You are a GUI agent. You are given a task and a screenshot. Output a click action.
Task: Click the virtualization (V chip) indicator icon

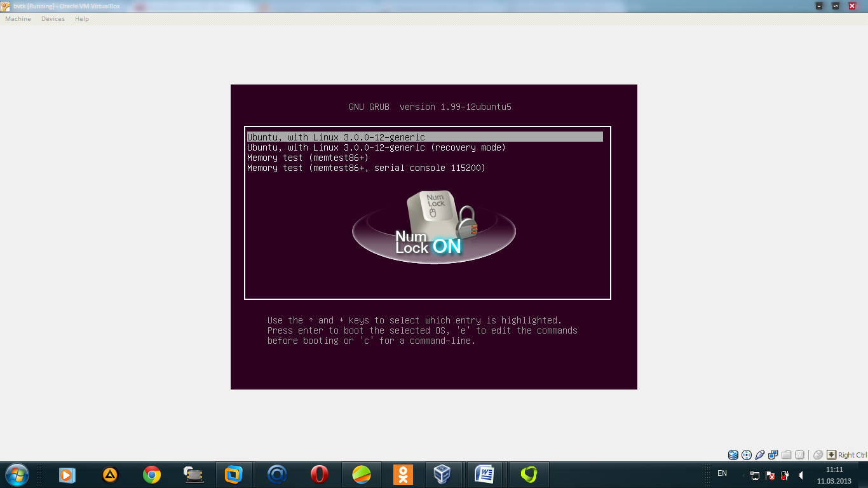click(800, 455)
